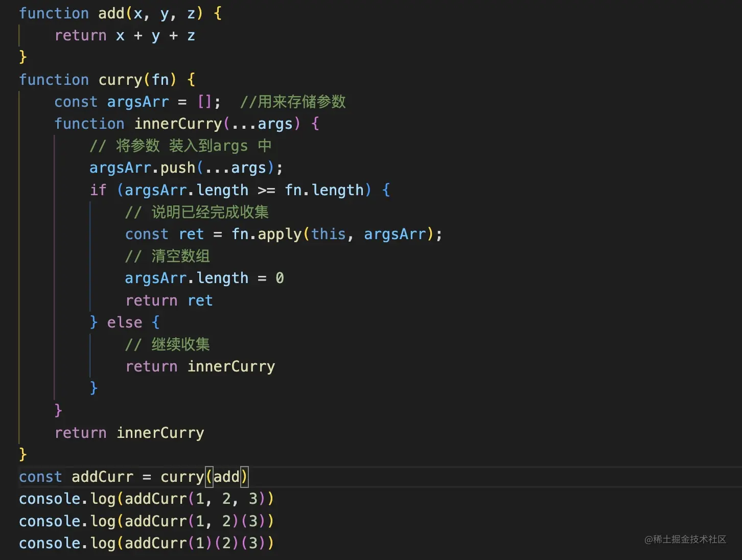
Task: Click the "return x + y + z" line
Action: pyautogui.click(x=125, y=36)
